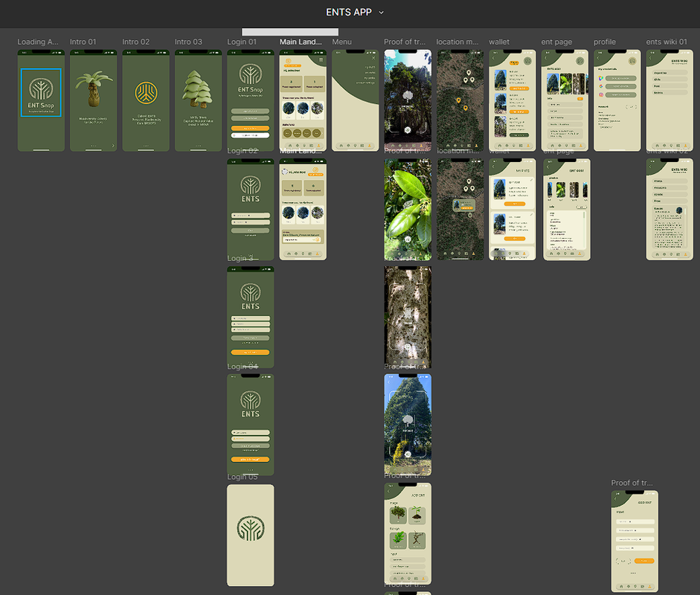The width and height of the screenshot is (700, 595).
Task: Select the Intro 01 frame label
Action: tap(83, 42)
